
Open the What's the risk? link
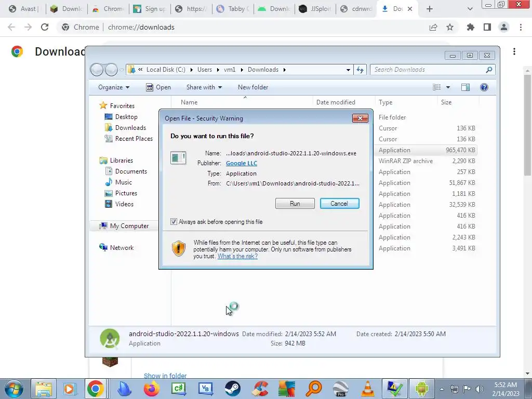point(237,256)
